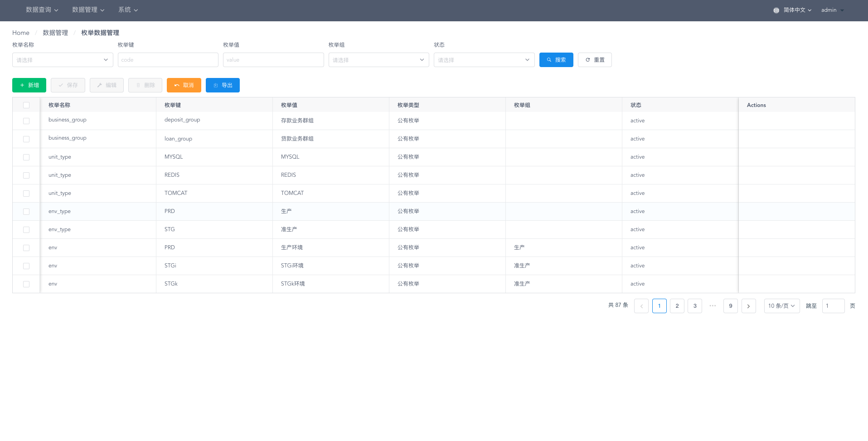Click the 重置 reset button
This screenshot has width=868, height=441.
pos(595,60)
